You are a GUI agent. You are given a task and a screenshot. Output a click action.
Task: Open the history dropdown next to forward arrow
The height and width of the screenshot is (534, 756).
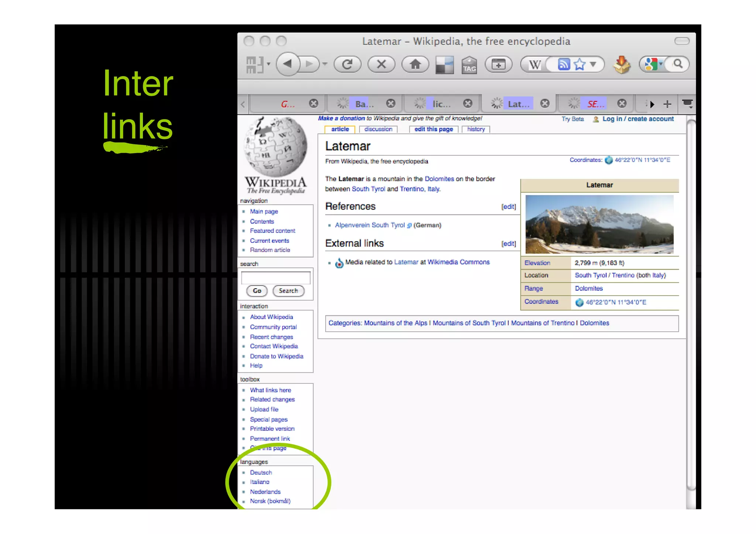click(x=325, y=64)
